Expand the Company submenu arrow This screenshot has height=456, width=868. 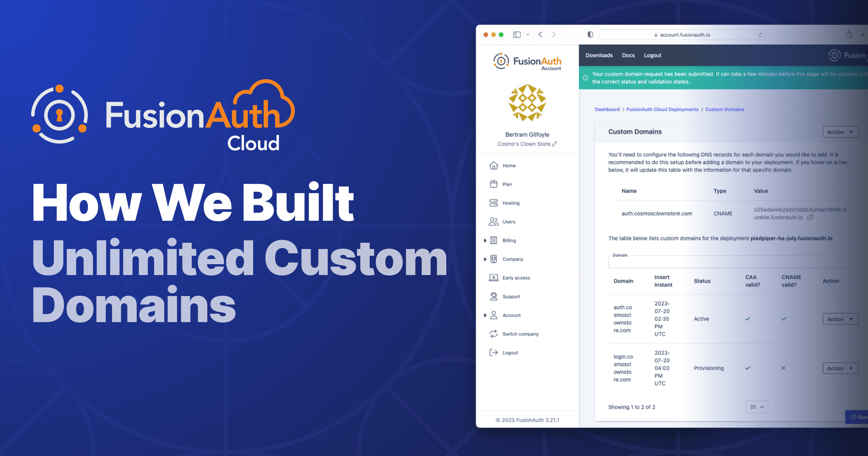pyautogui.click(x=485, y=259)
